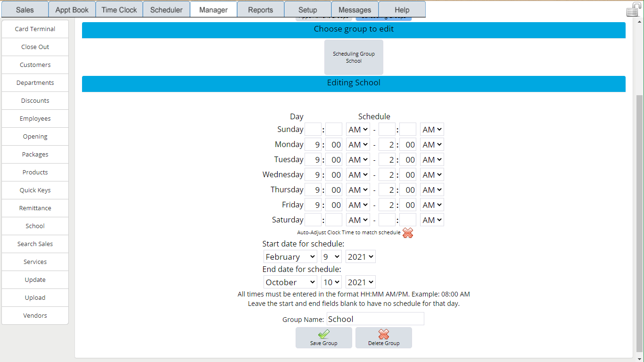Open start date month dropdown showing February

tap(290, 257)
